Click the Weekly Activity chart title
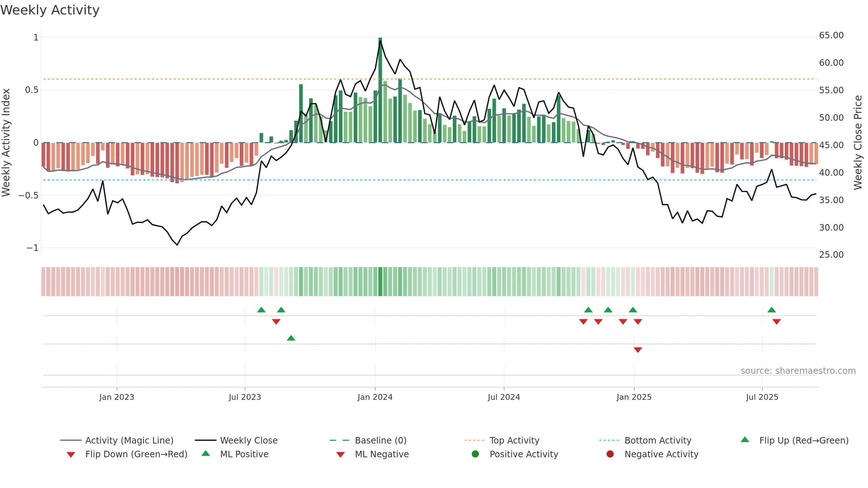 50,10
